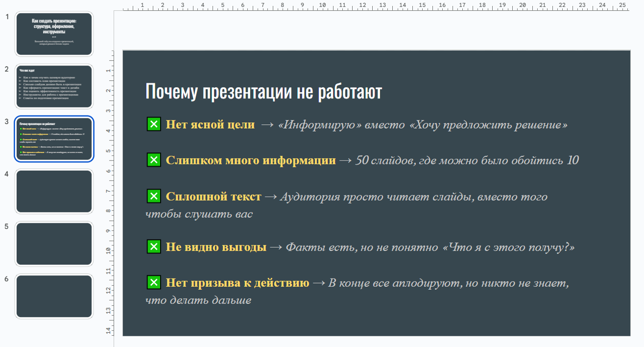The height and width of the screenshot is (347, 644).
Task: Click the green X icon before "Нет призыва к действию"
Action: coord(154,282)
